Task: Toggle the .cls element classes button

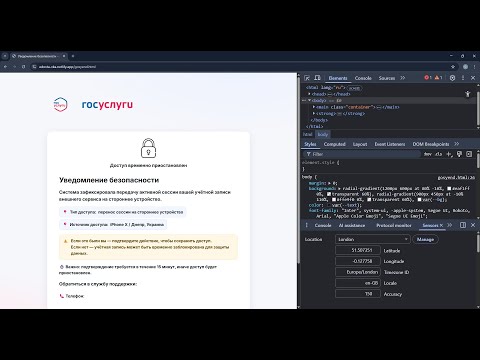Action: coord(438,154)
